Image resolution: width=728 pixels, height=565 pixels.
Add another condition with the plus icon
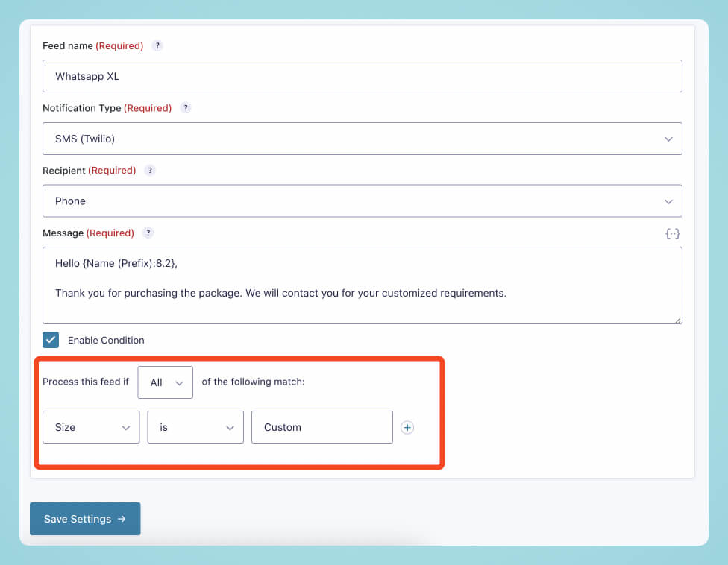tap(407, 427)
